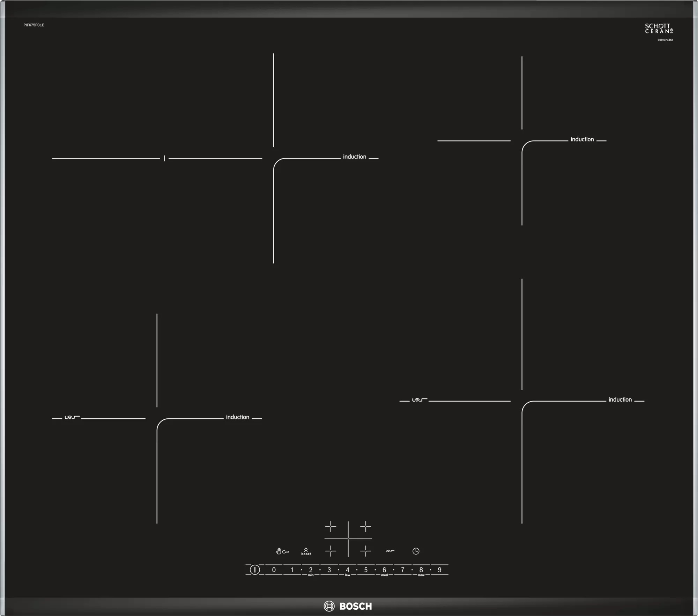This screenshot has width=698, height=616.
Task: Choose heat level 8 marked max
Action: [421, 570]
